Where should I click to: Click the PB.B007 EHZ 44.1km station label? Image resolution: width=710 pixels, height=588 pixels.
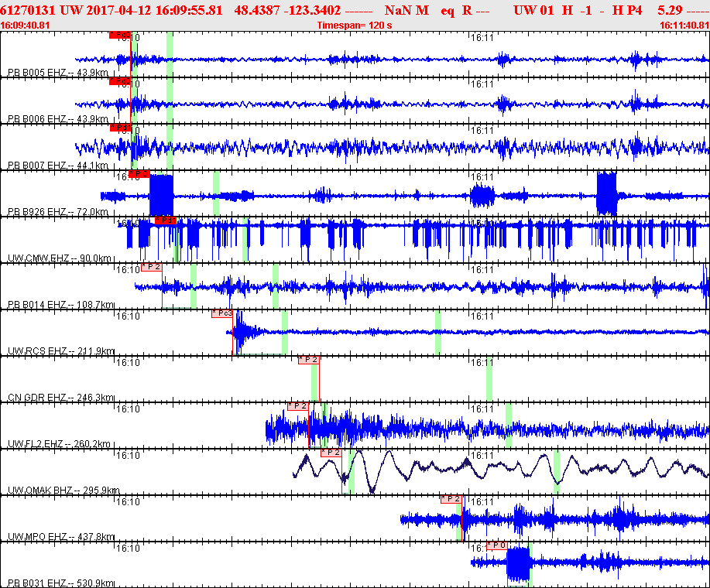pyautogui.click(x=58, y=166)
